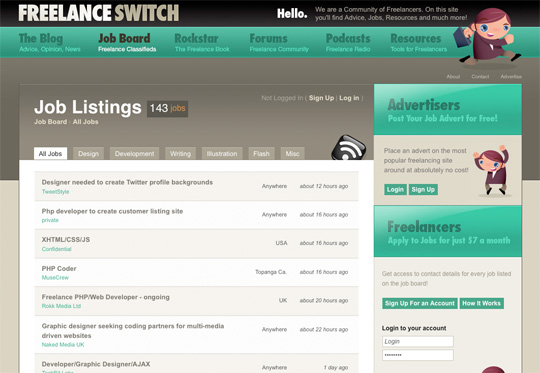This screenshot has height=373, width=540.
Task: Click the 143 jobs count badge
Action: click(167, 108)
